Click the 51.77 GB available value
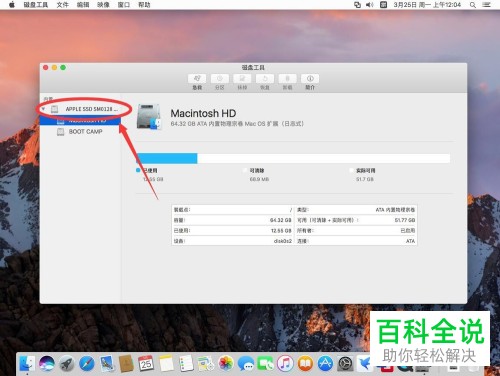500x376 pixels. (405, 220)
